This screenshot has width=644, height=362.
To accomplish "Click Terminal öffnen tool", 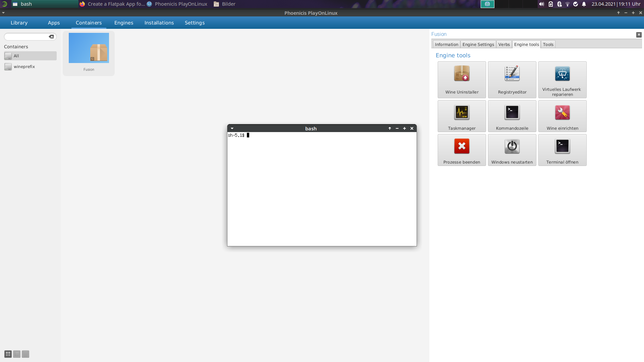I will pyautogui.click(x=562, y=149).
